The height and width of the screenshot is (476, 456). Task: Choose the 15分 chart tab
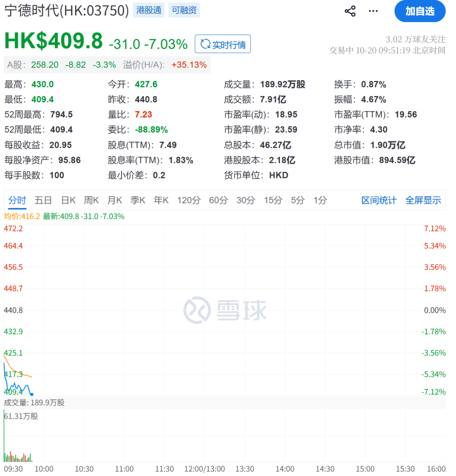coord(273,200)
